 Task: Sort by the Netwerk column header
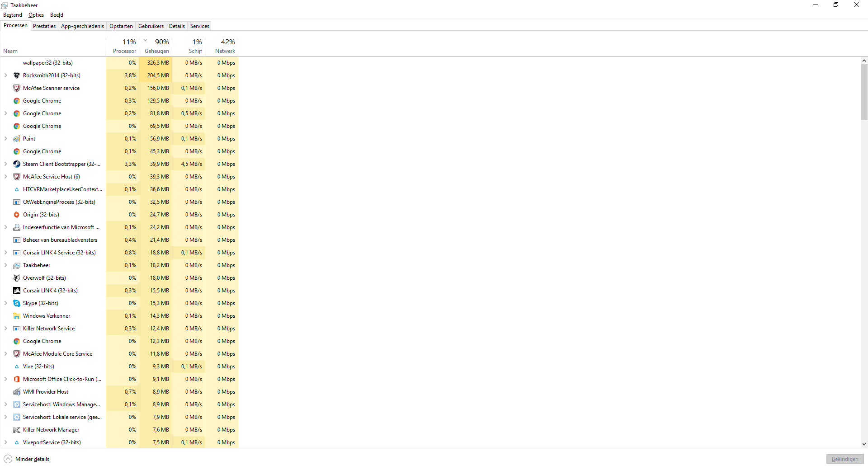[x=222, y=46]
